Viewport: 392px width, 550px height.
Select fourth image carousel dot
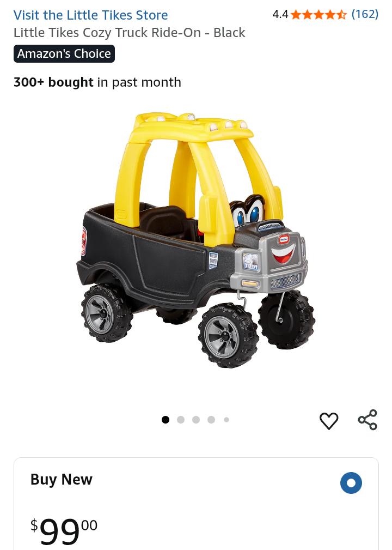pyautogui.click(x=211, y=420)
